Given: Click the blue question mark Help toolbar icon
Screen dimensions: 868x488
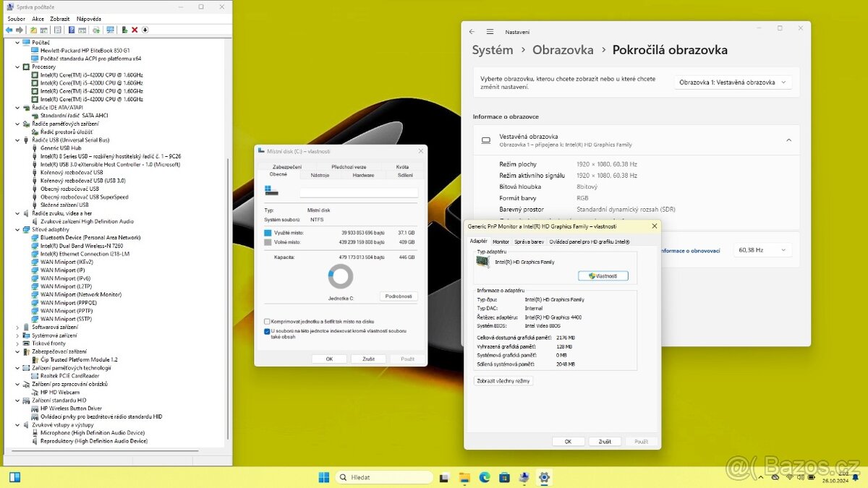Looking at the screenshot, I should tap(72, 30).
